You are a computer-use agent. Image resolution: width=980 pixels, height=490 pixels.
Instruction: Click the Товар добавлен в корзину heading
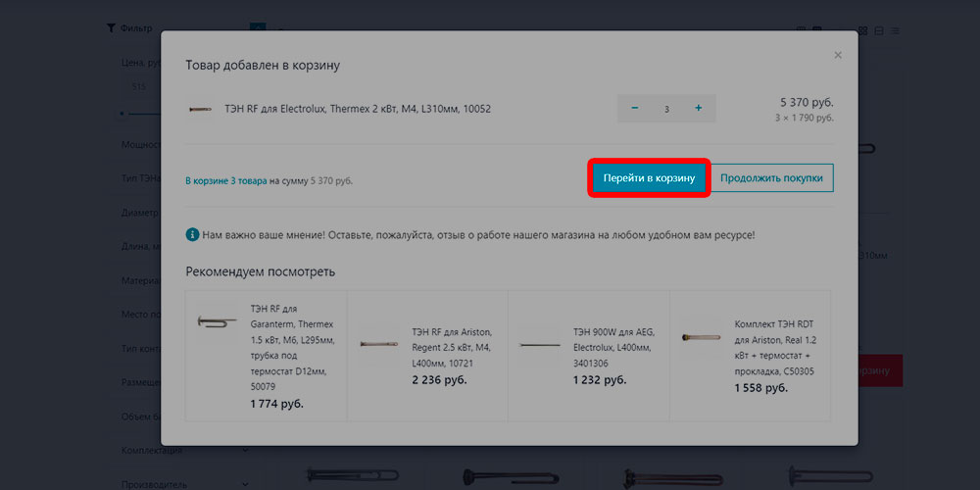pos(263,65)
